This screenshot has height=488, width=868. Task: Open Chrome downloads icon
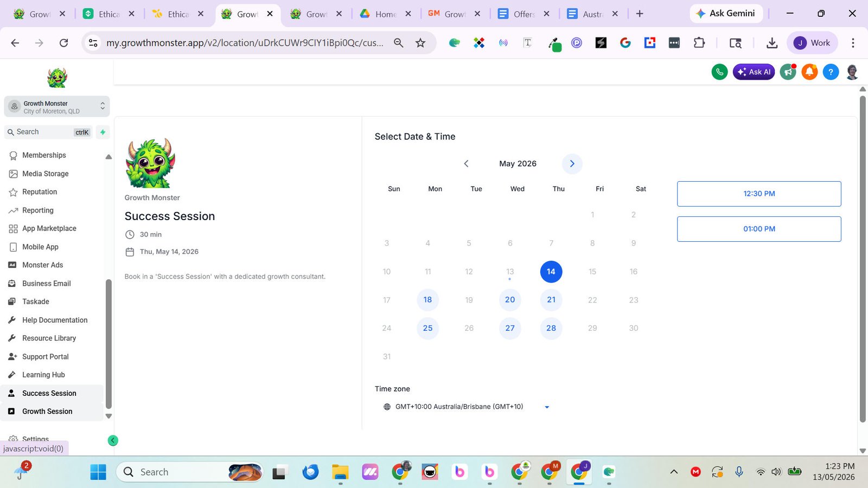click(772, 43)
